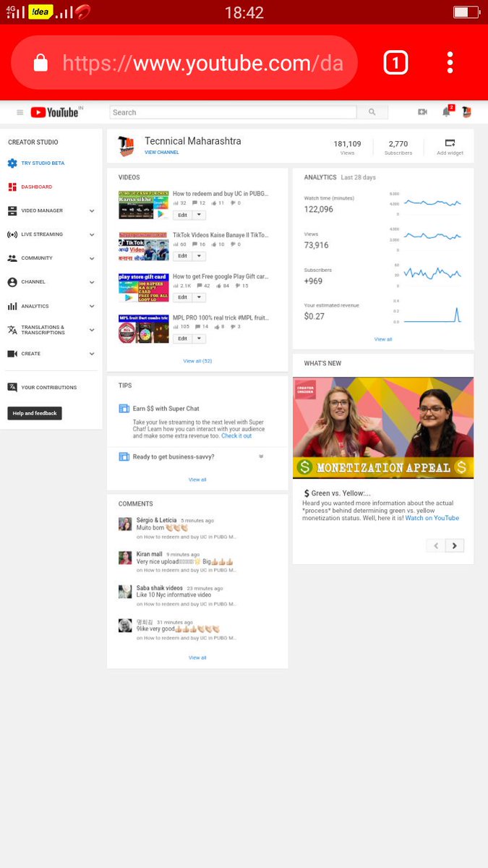Image resolution: width=488 pixels, height=868 pixels.
Task: Open Edit dropdown arrow for PUBG UC video
Action: (x=199, y=215)
